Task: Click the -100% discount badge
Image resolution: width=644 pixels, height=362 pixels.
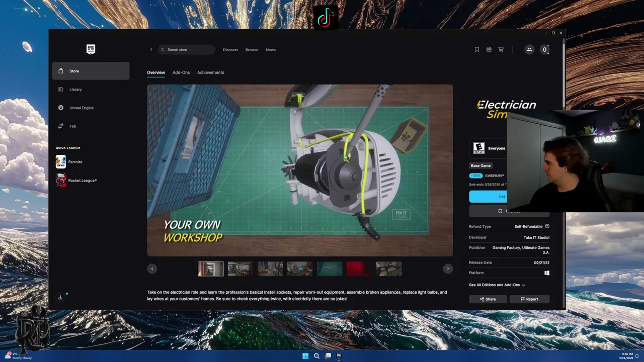Action: (x=475, y=175)
